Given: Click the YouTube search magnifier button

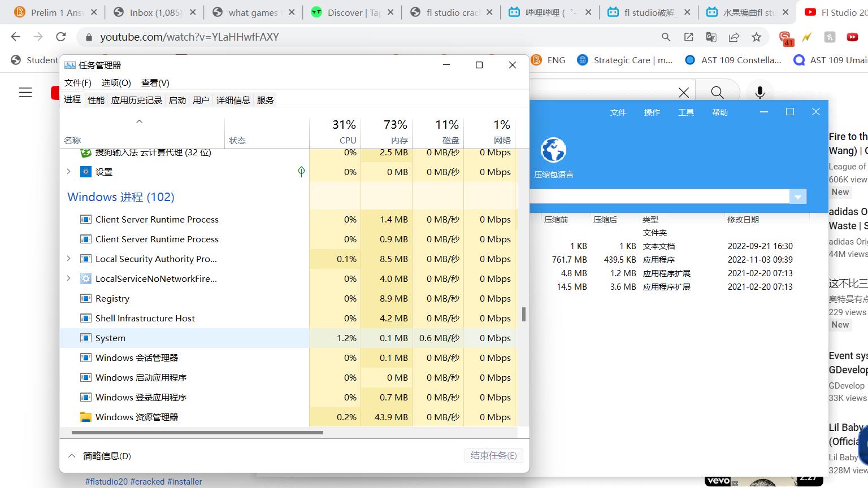Looking at the screenshot, I should (x=717, y=92).
